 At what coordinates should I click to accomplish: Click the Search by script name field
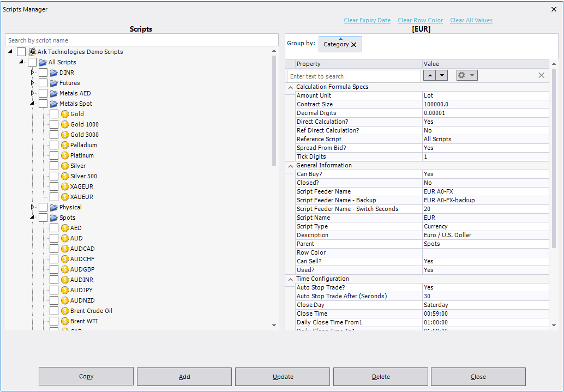(x=141, y=39)
